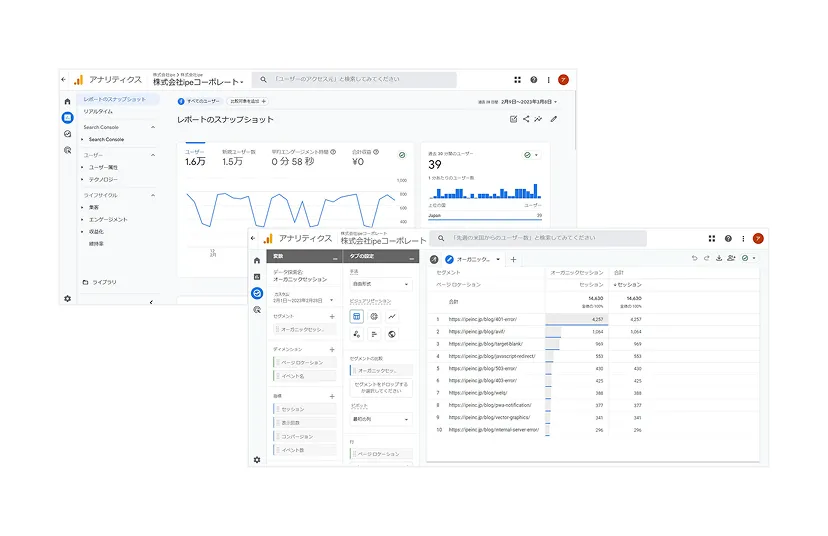Open the https://ipeinc.jp/blog/401-error/ row
The image size is (828, 536).
pyautogui.click(x=482, y=319)
